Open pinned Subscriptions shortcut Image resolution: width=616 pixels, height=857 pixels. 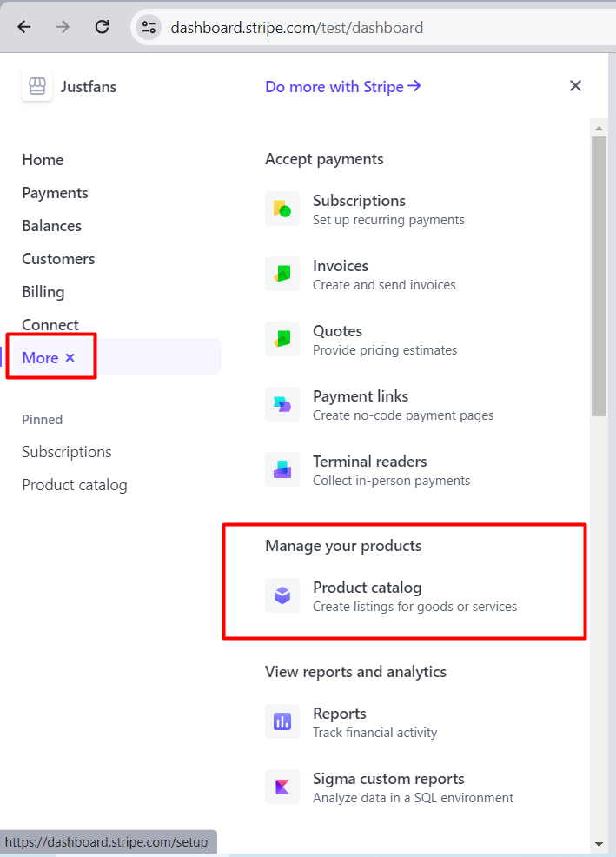tap(67, 452)
